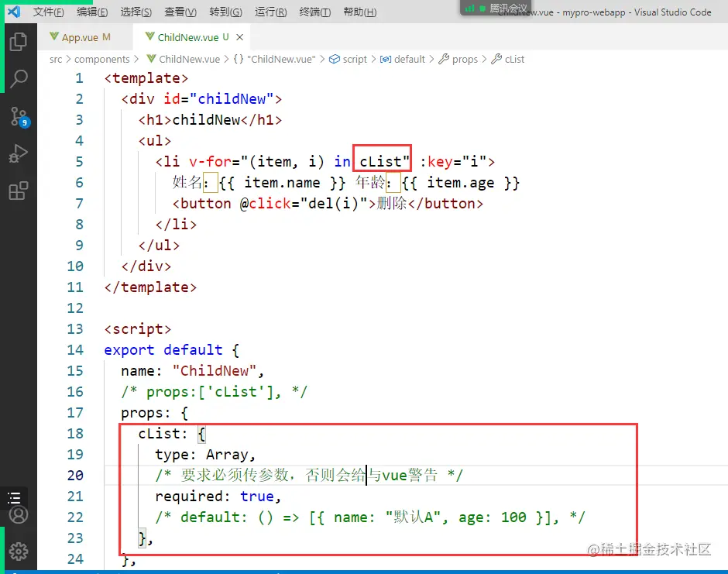Click the commented default arrow function line

[x=370, y=517]
